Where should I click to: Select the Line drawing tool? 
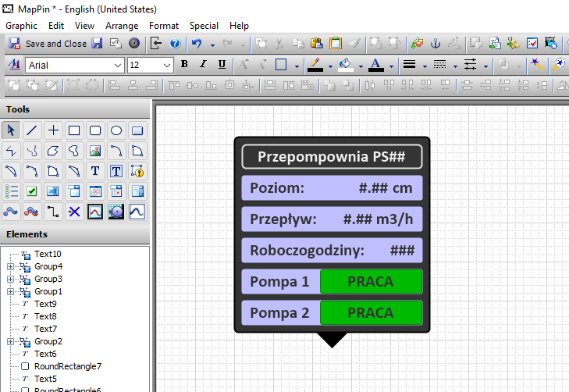pyautogui.click(x=32, y=130)
